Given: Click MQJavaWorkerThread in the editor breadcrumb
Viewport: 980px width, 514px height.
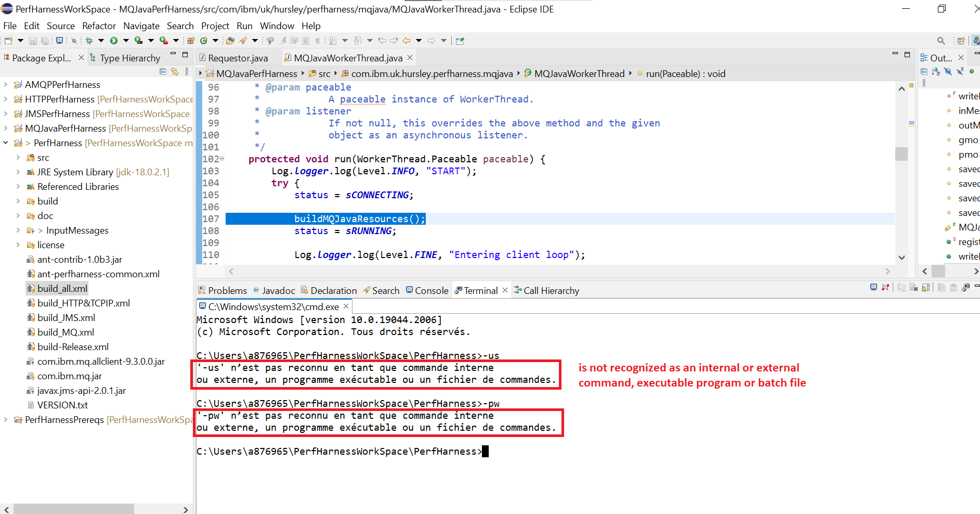Looking at the screenshot, I should point(579,73).
